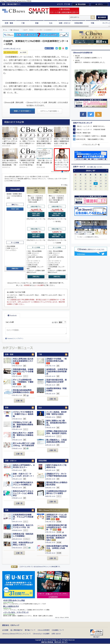Screen dimensions: 110x644
Task: Open ホーム breadcrumb link
Action: click(5, 30)
